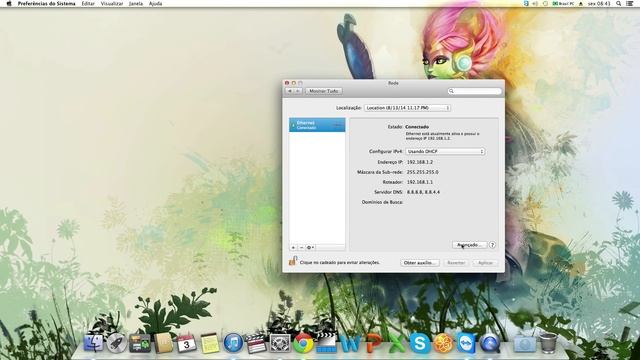The width and height of the screenshot is (640, 360).
Task: Launch TeamViewer from the Dock
Action: point(466,343)
